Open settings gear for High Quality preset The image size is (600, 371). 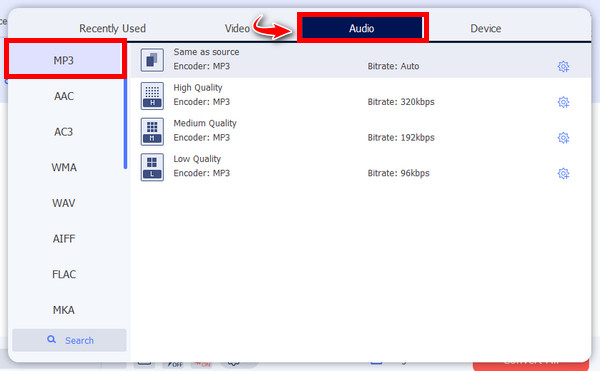pos(563,102)
